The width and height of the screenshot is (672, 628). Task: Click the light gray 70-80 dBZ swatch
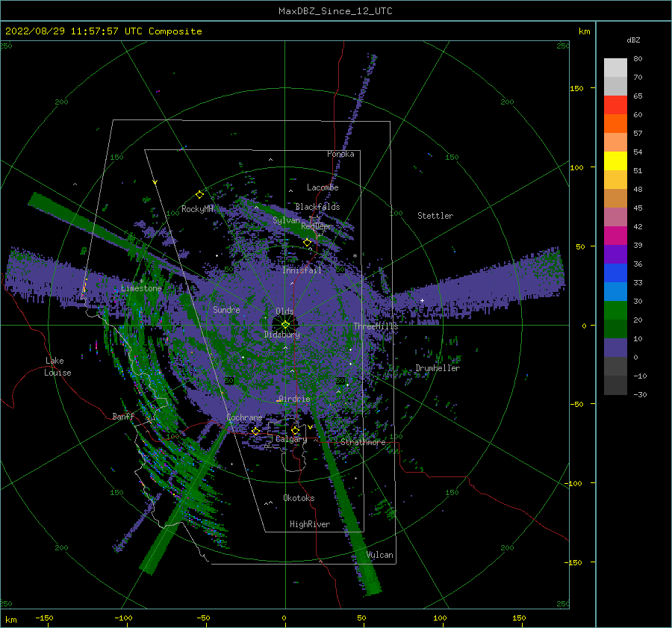click(615, 68)
